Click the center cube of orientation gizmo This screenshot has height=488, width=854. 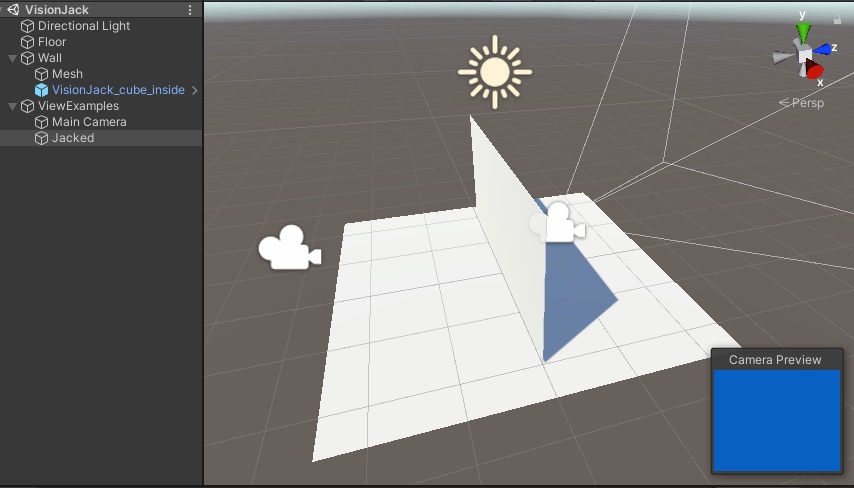[x=804, y=54]
